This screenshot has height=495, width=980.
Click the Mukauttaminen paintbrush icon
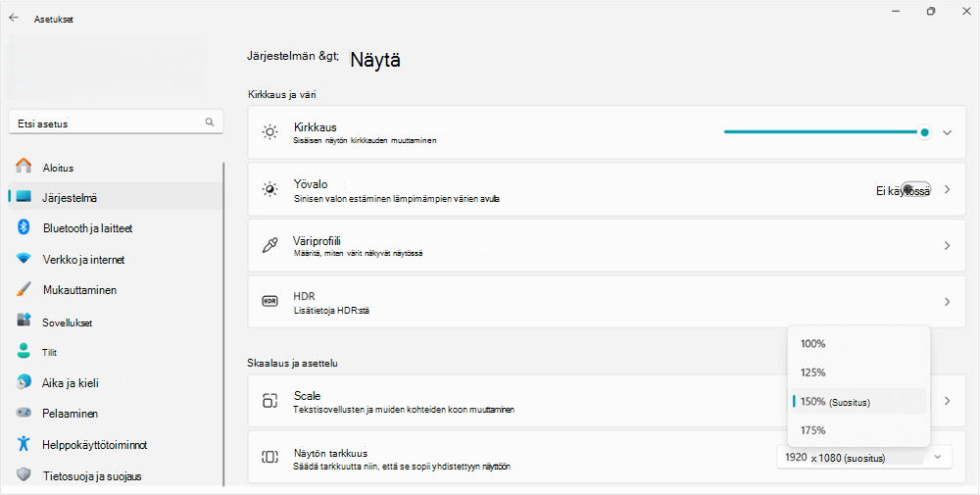[24, 289]
